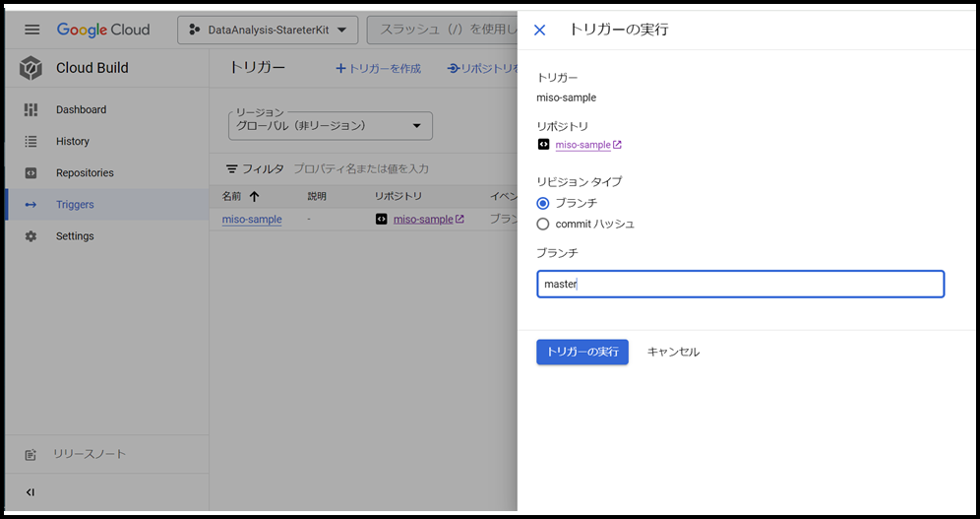
Task: Click the release notes icon
Action: (x=31, y=454)
